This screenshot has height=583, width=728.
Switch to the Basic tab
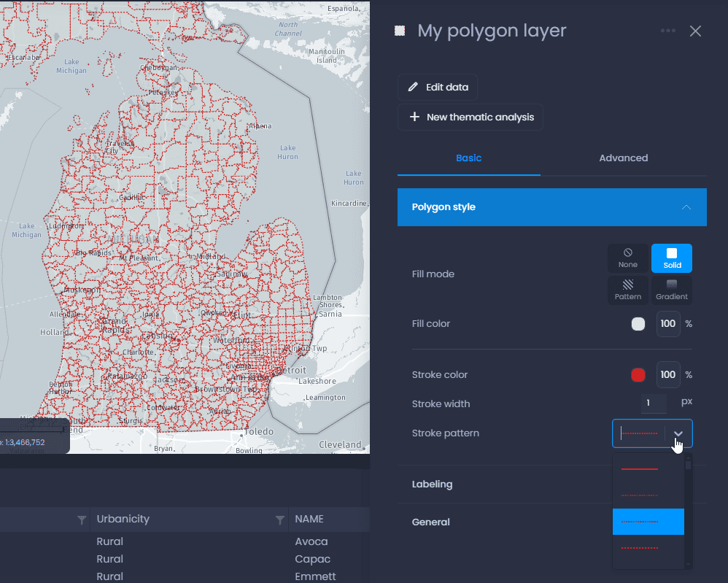(468, 158)
